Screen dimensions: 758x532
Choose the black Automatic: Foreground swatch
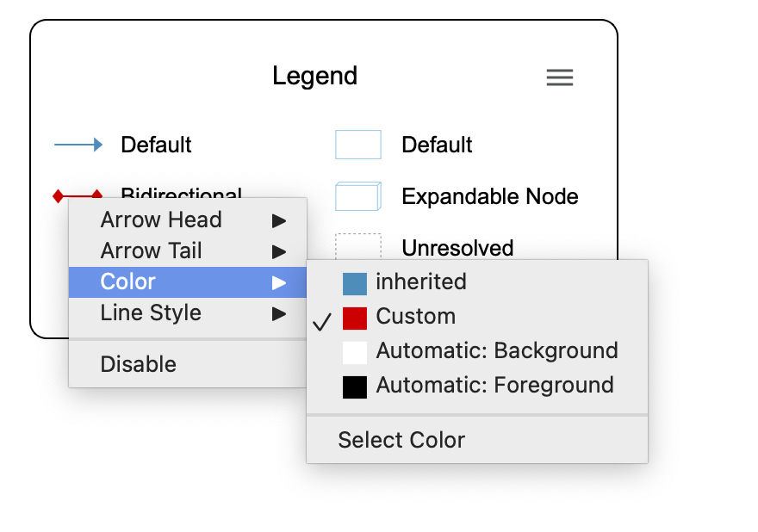coord(354,387)
